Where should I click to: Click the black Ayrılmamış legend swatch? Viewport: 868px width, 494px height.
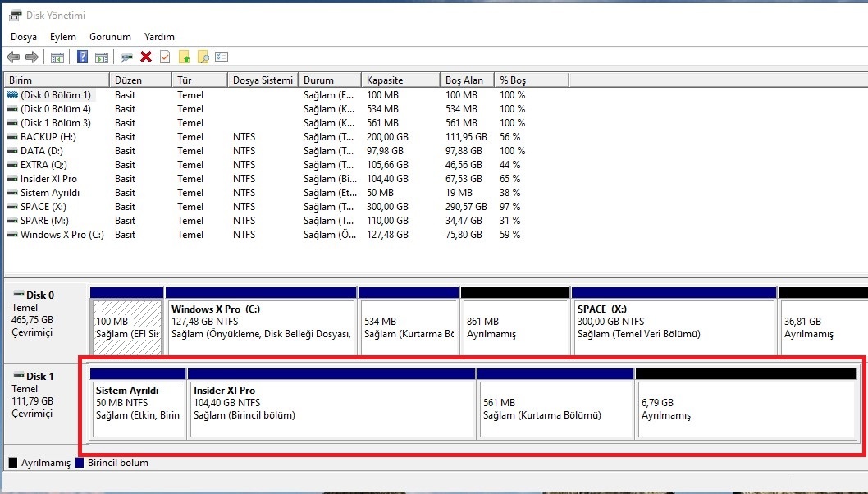point(13,463)
